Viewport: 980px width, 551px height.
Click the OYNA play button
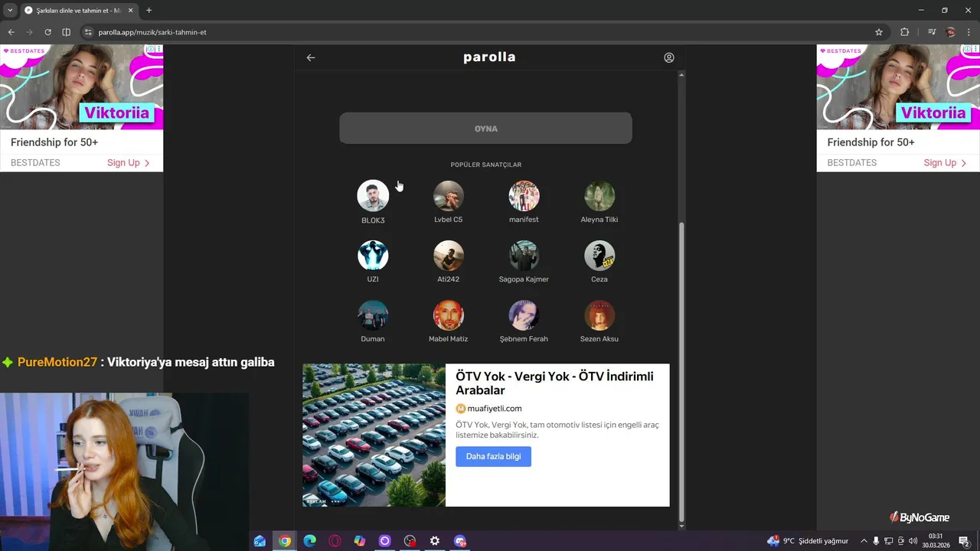pyautogui.click(x=485, y=129)
